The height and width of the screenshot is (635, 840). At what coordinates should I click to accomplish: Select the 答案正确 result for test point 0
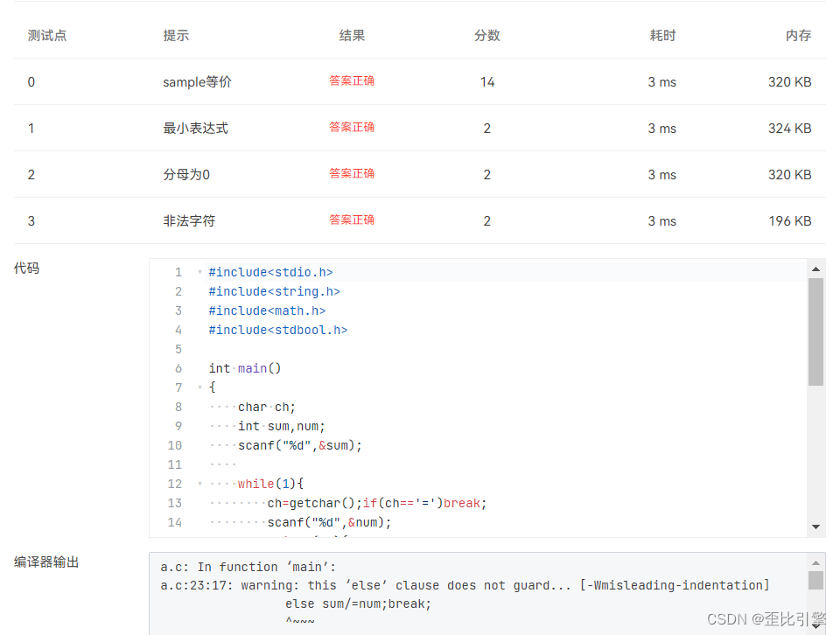pos(352,82)
